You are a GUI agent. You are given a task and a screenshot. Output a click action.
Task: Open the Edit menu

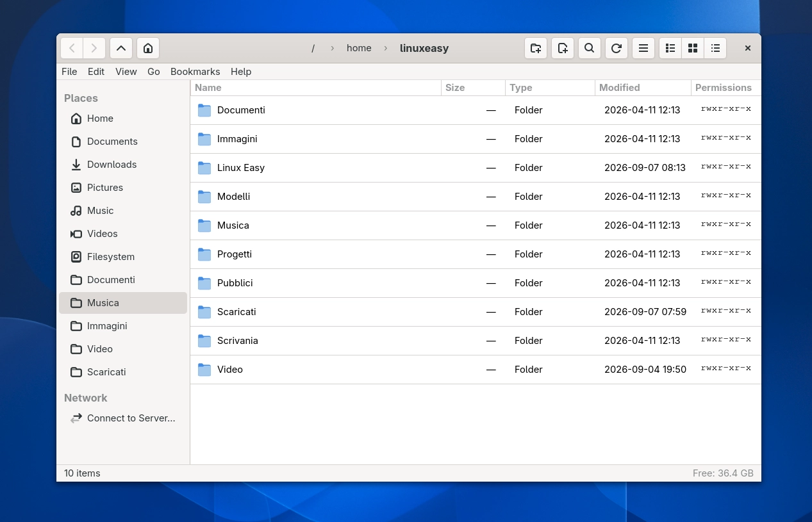[x=96, y=72]
